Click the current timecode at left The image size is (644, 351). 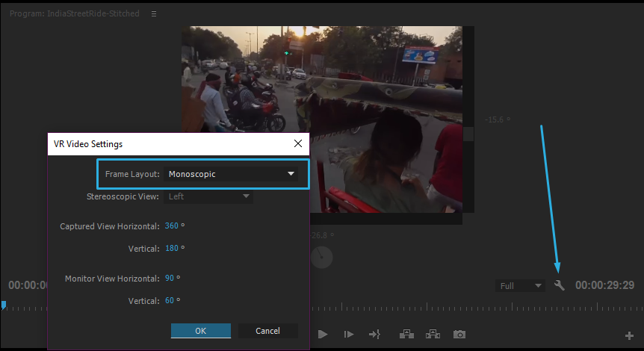coord(28,285)
